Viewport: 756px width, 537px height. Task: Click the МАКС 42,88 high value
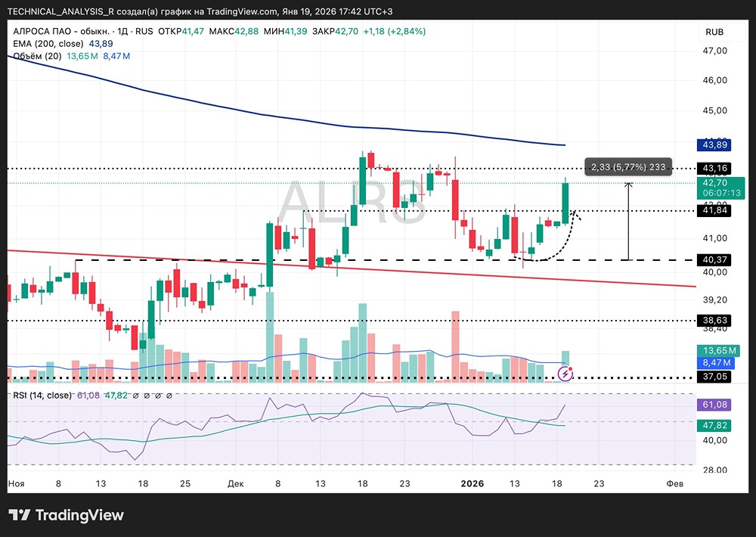point(234,31)
